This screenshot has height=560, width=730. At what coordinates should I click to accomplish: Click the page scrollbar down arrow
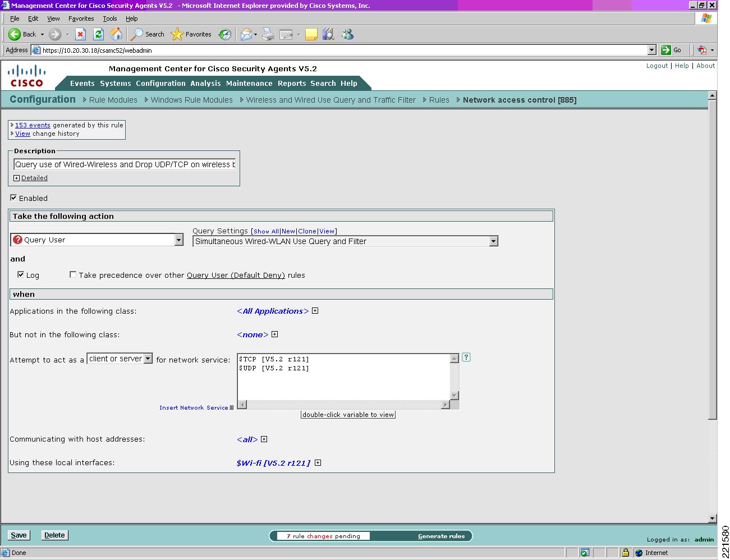(712, 518)
